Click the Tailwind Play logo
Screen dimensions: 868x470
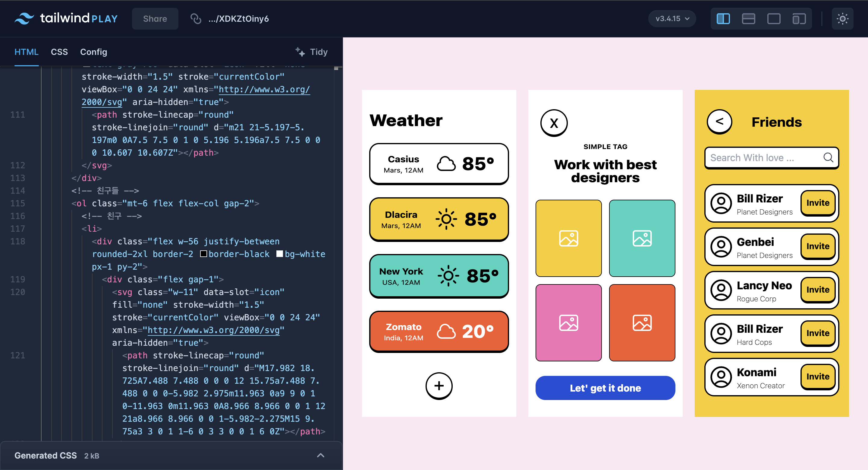click(66, 18)
